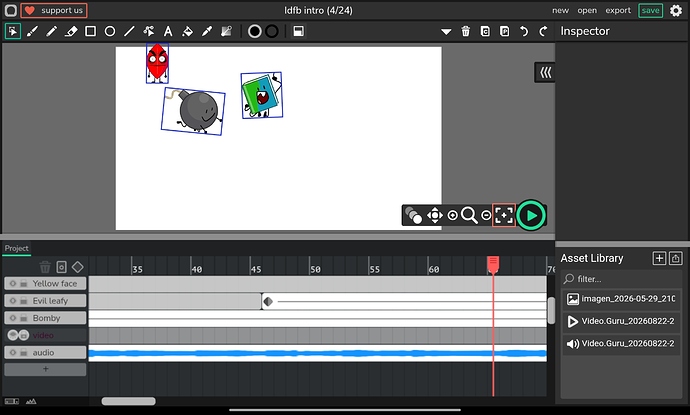
Task: Open the stroke color picker
Action: pyautogui.click(x=272, y=31)
